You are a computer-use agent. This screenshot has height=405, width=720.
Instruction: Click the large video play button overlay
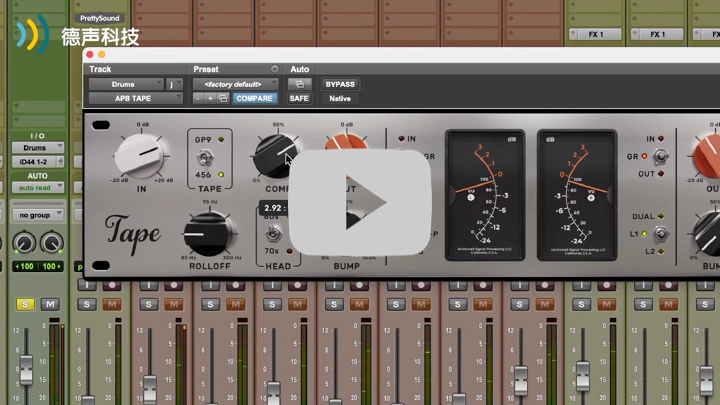click(360, 203)
